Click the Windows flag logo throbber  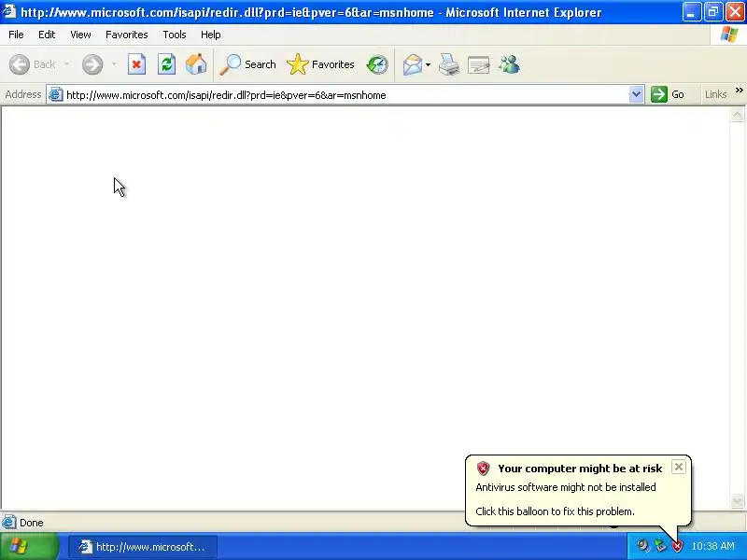point(728,35)
